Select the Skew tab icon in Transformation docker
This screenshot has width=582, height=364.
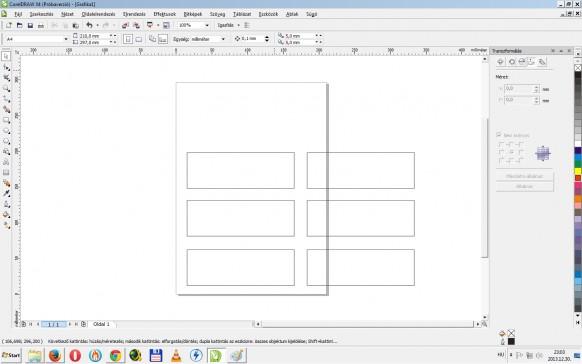tap(542, 62)
